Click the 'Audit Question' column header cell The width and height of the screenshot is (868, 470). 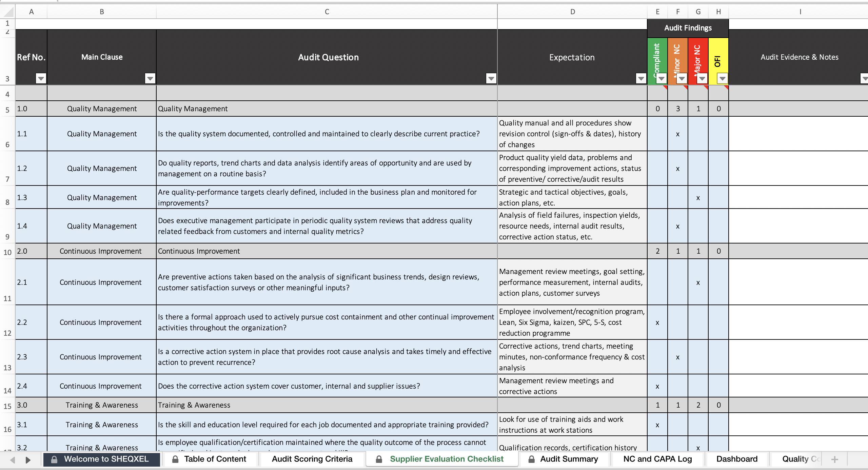point(327,57)
